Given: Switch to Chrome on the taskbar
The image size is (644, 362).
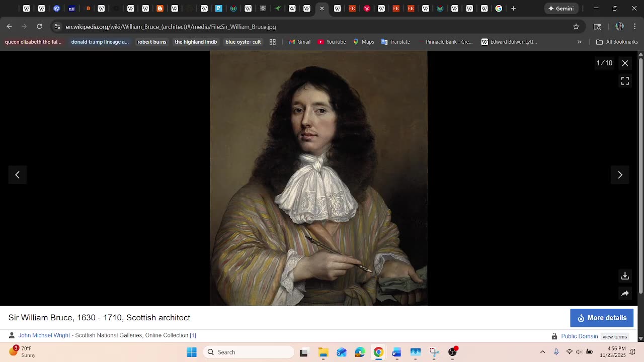Looking at the screenshot, I should click(378, 352).
